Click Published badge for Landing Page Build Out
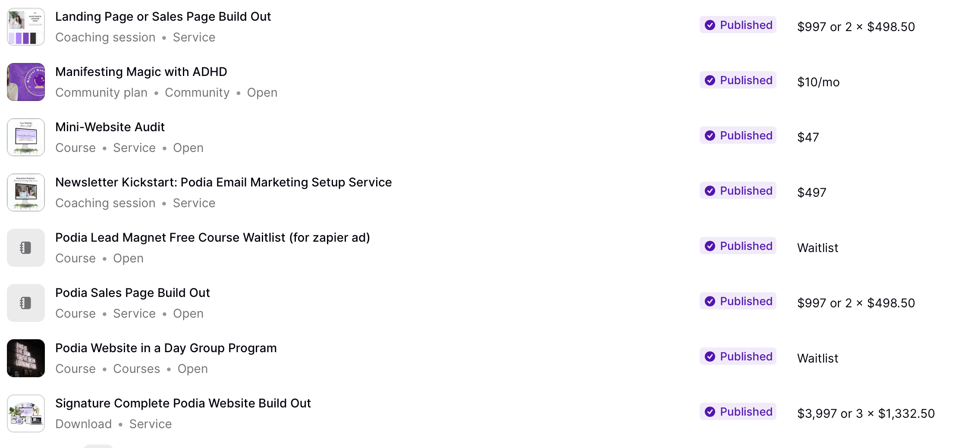 coord(738,25)
